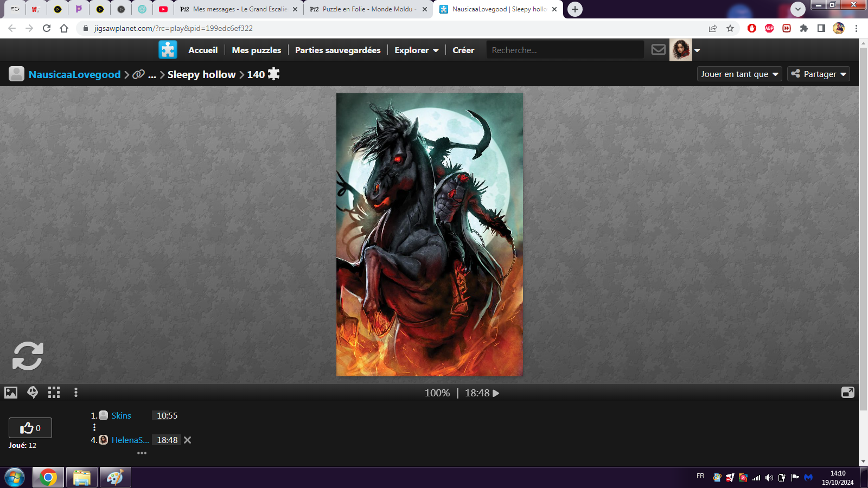Focus the Recherche search field
Image resolution: width=868 pixels, height=488 pixels.
tap(565, 50)
